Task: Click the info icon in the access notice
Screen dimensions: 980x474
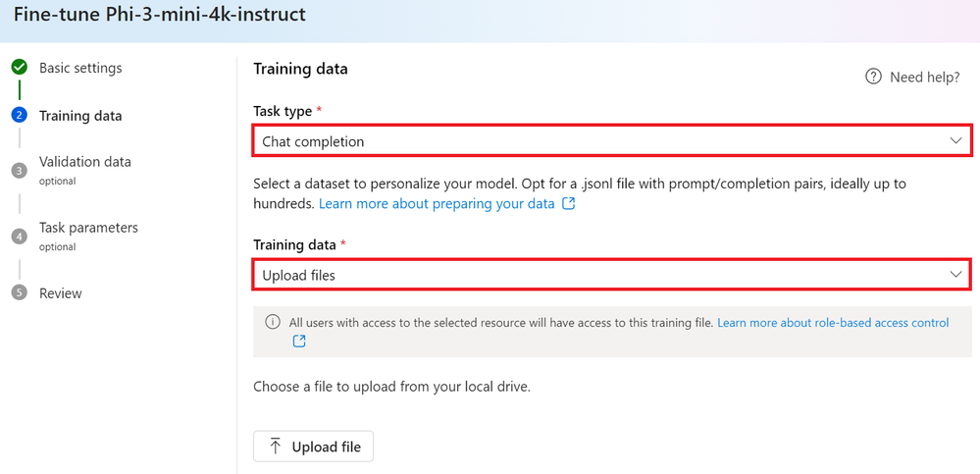Action: pos(273,322)
